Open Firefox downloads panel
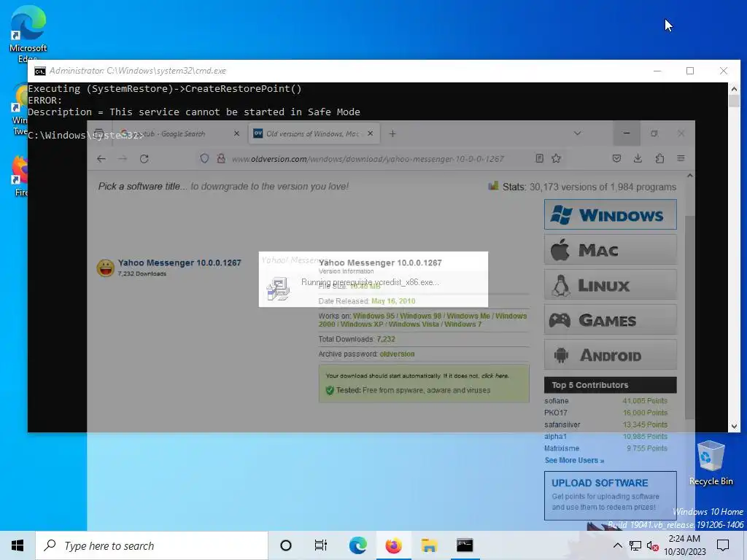The height and width of the screenshot is (560, 747). [x=638, y=158]
